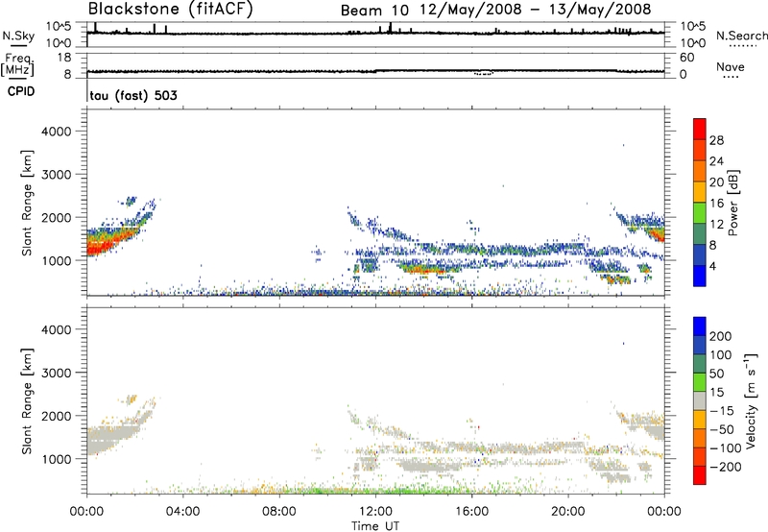
Task: Click the gray segment of the velocity color bar
Action: point(700,400)
